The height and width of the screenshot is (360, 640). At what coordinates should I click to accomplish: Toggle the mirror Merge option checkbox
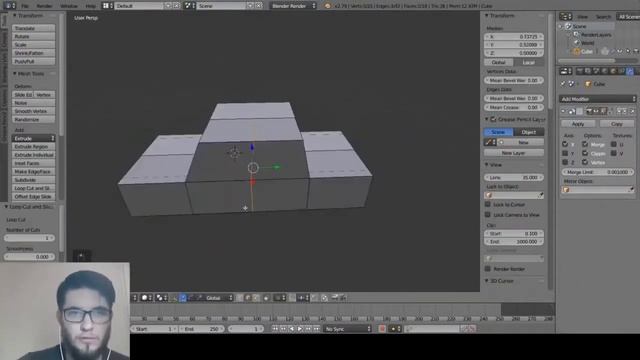coord(585,144)
